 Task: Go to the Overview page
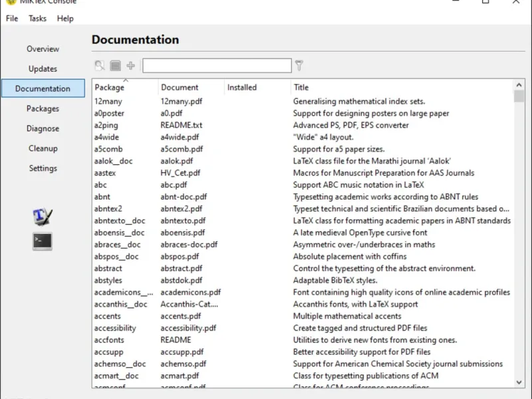(43, 49)
